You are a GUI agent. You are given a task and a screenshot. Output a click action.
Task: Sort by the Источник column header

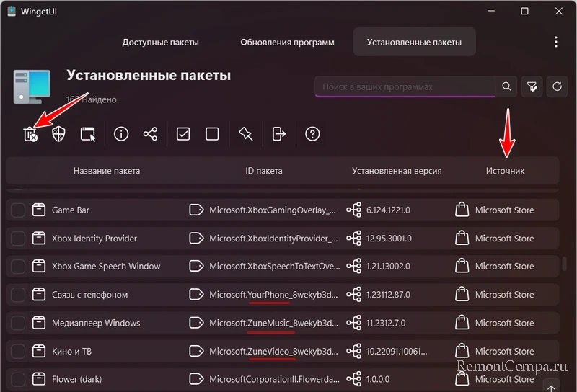505,171
